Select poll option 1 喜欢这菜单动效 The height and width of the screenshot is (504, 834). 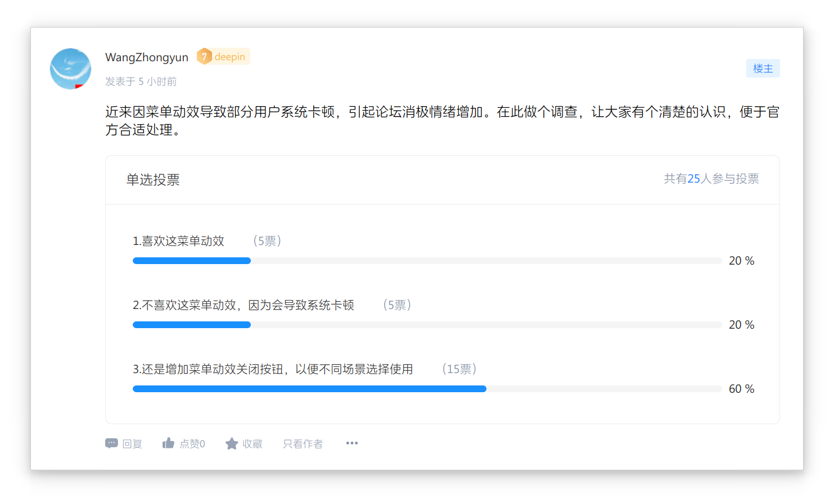click(178, 241)
